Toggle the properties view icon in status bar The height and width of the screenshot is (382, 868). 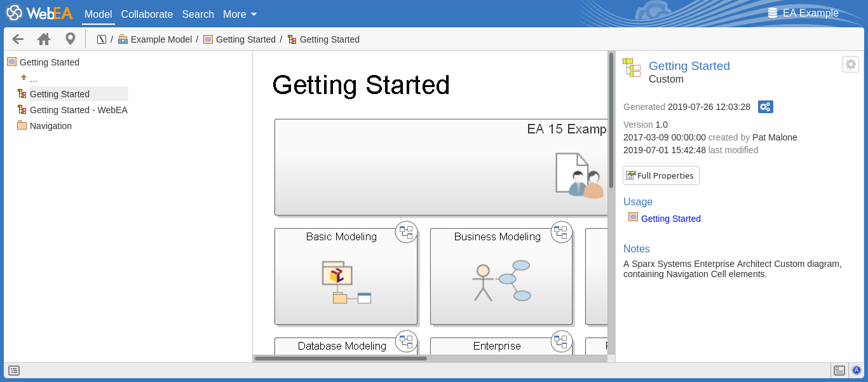coord(839,371)
